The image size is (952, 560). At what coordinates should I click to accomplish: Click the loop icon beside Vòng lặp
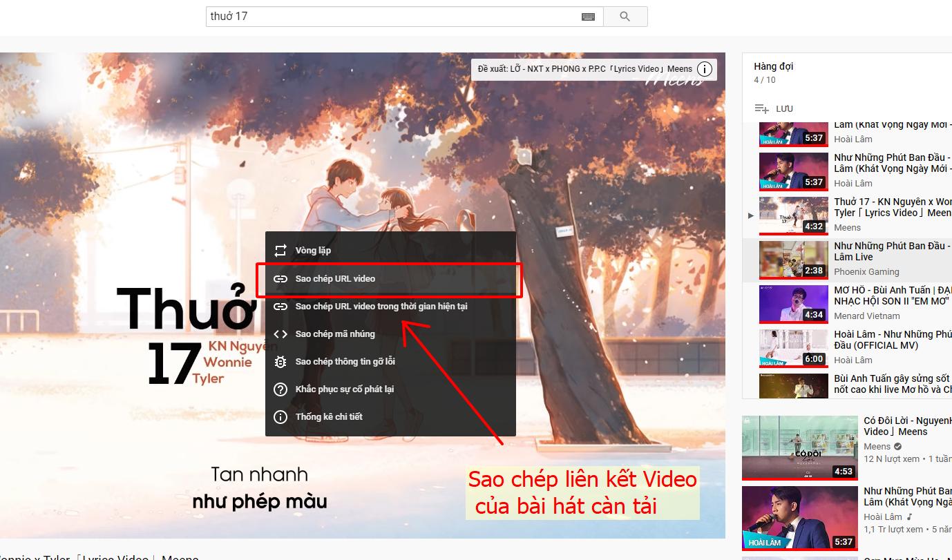(x=280, y=251)
